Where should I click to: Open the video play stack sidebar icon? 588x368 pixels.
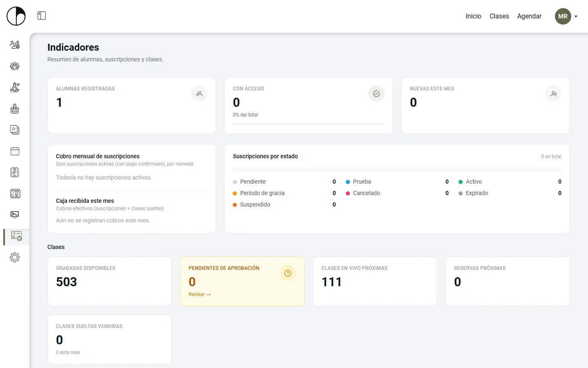(x=15, y=130)
